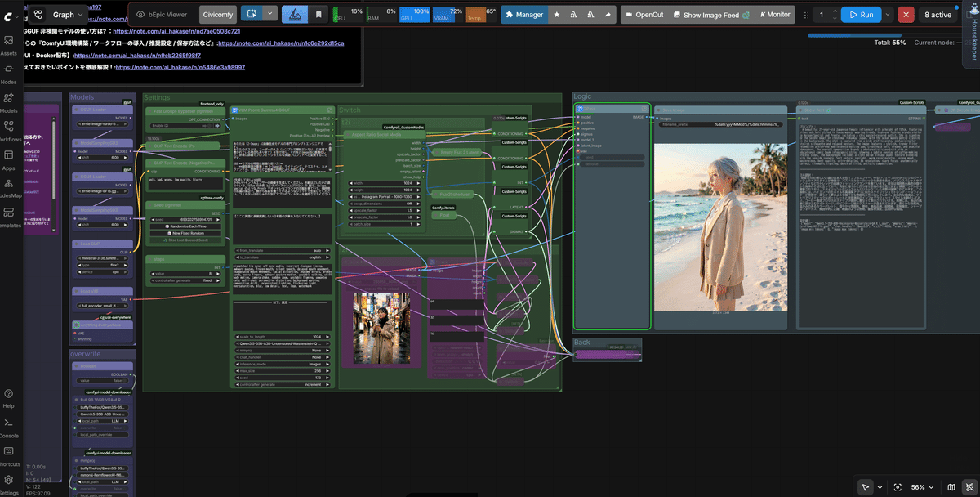This screenshot has width=980, height=497.
Task: Click the Run button
Action: (861, 14)
